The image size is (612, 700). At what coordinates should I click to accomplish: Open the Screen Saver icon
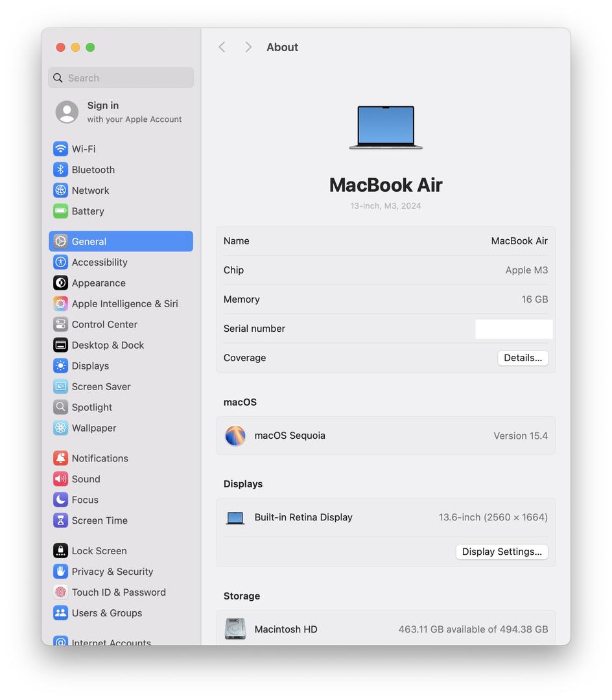pyautogui.click(x=60, y=386)
